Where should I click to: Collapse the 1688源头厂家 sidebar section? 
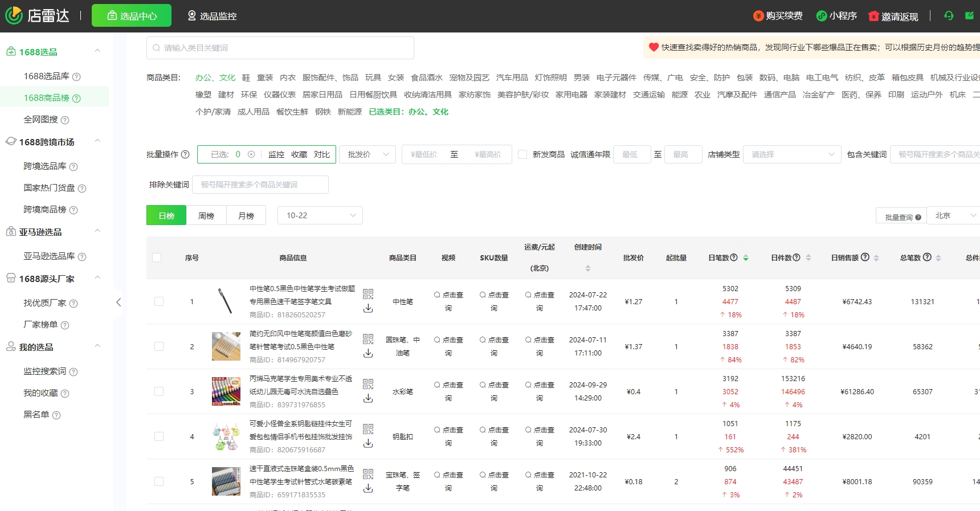(97, 278)
